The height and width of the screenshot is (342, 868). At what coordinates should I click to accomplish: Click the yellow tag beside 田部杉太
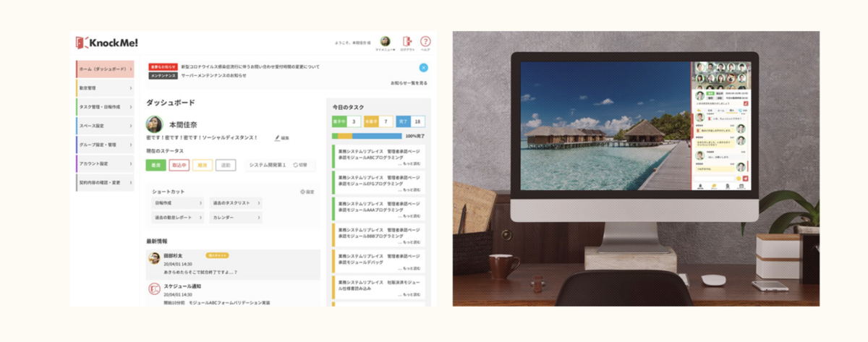(218, 255)
